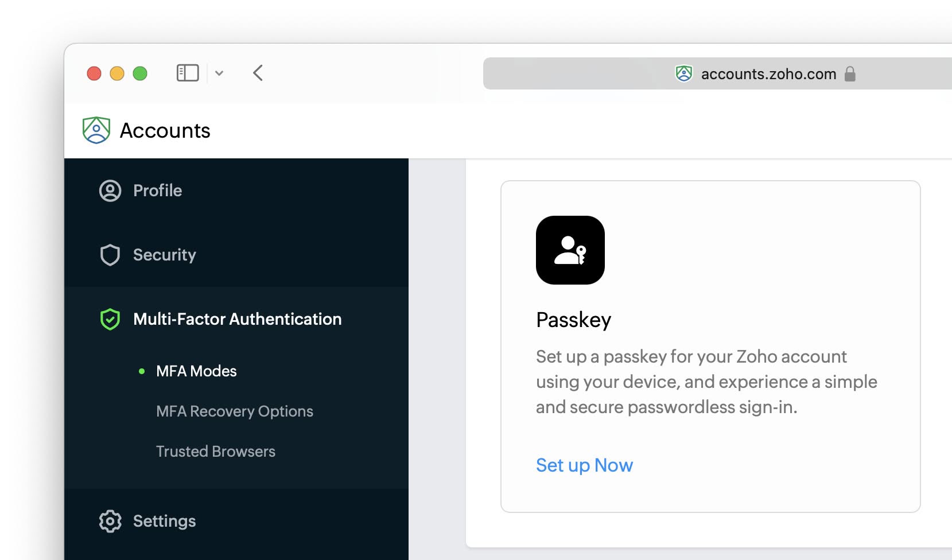Collapse the Multi-Factor Authentication section
The image size is (952, 560).
(236, 319)
